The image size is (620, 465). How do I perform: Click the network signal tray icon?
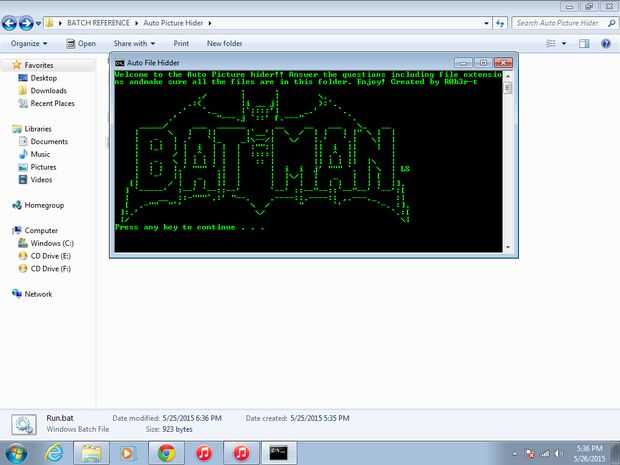click(545, 453)
